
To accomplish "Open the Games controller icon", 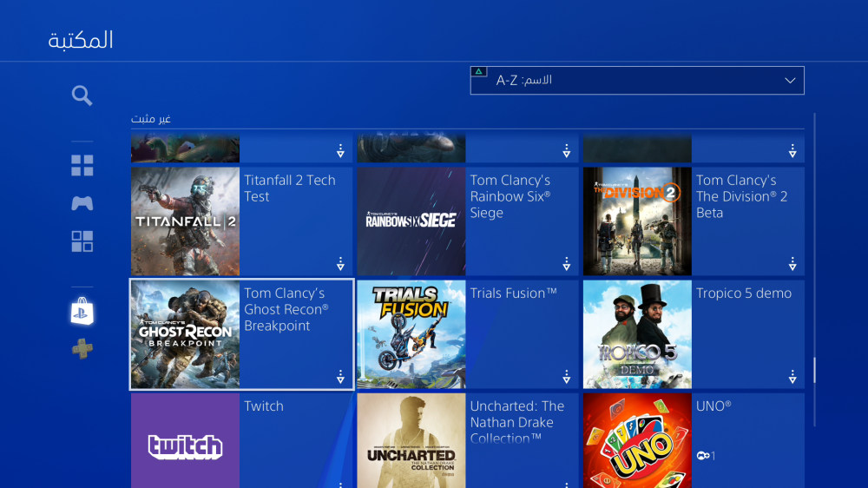I will [82, 203].
